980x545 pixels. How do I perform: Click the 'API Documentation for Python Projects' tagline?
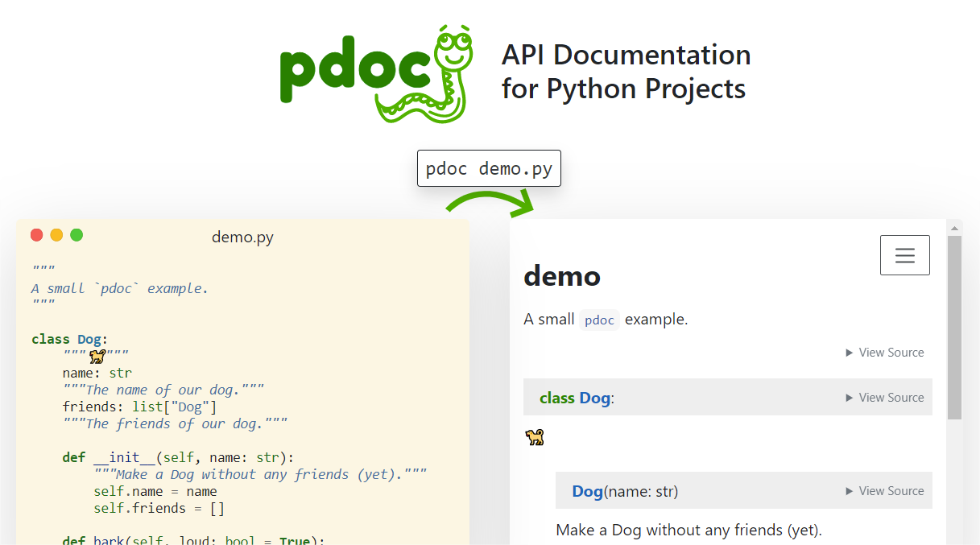coord(626,72)
